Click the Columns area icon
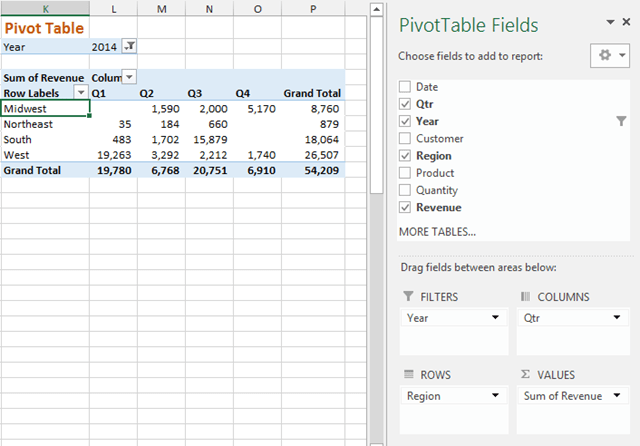 [x=526, y=297]
